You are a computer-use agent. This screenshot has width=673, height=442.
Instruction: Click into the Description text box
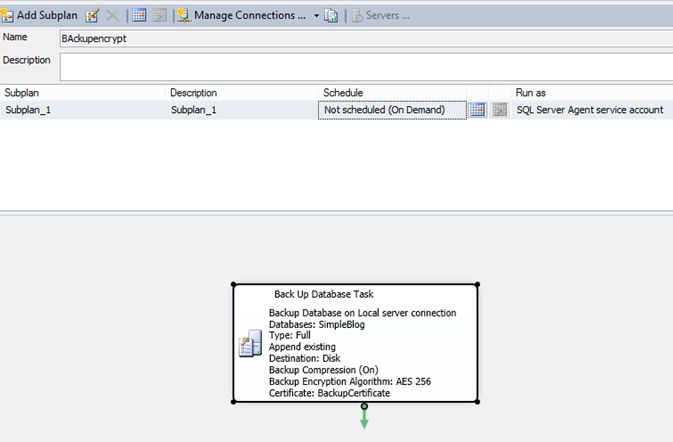pyautogui.click(x=366, y=67)
